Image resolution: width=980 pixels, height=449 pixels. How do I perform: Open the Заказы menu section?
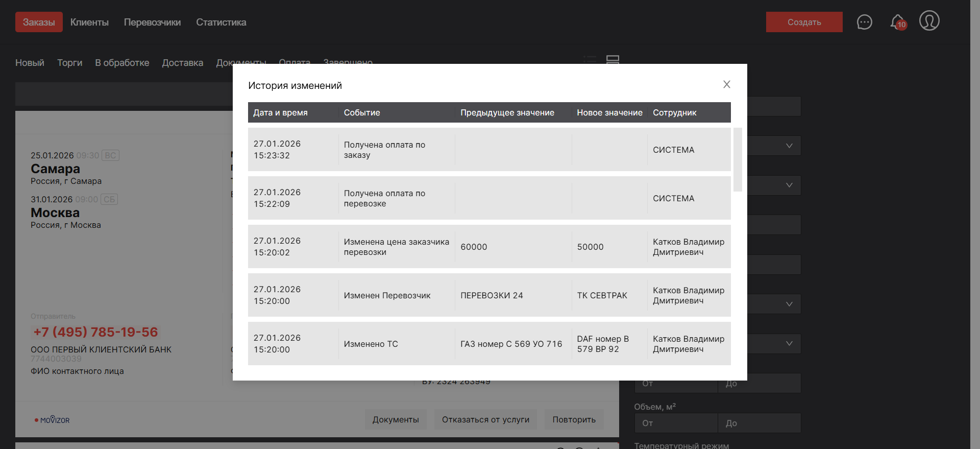[x=39, y=22]
